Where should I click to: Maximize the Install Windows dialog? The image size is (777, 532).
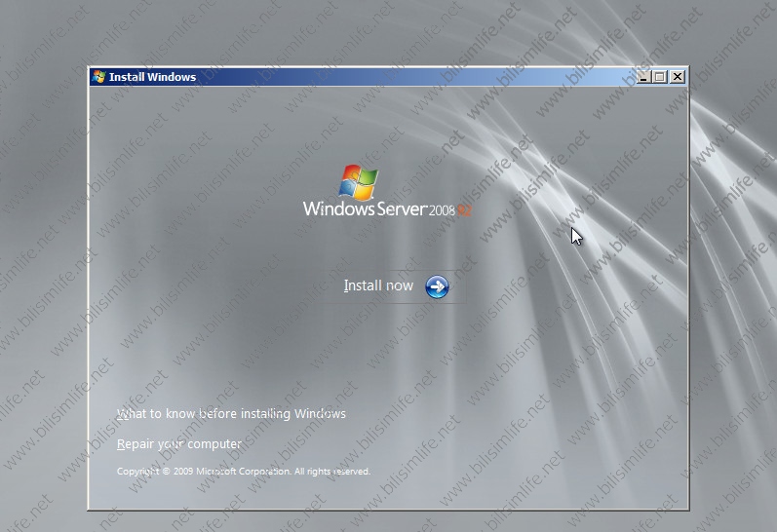click(660, 77)
